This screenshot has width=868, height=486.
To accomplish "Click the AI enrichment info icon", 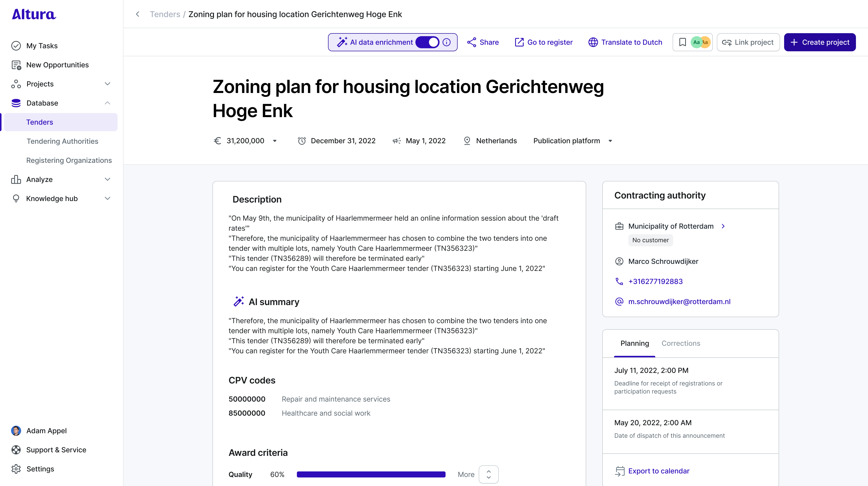I will tap(447, 42).
